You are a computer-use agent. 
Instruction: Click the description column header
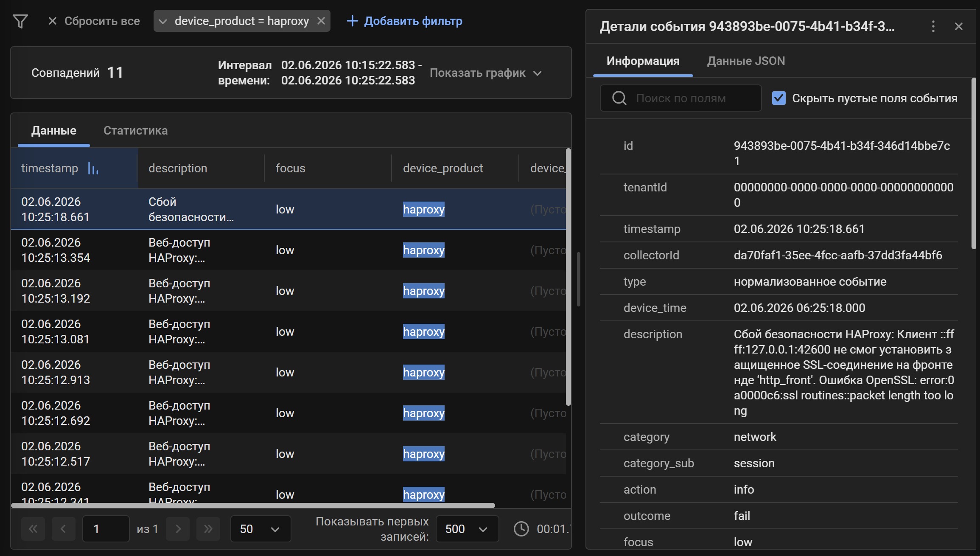[x=178, y=168]
